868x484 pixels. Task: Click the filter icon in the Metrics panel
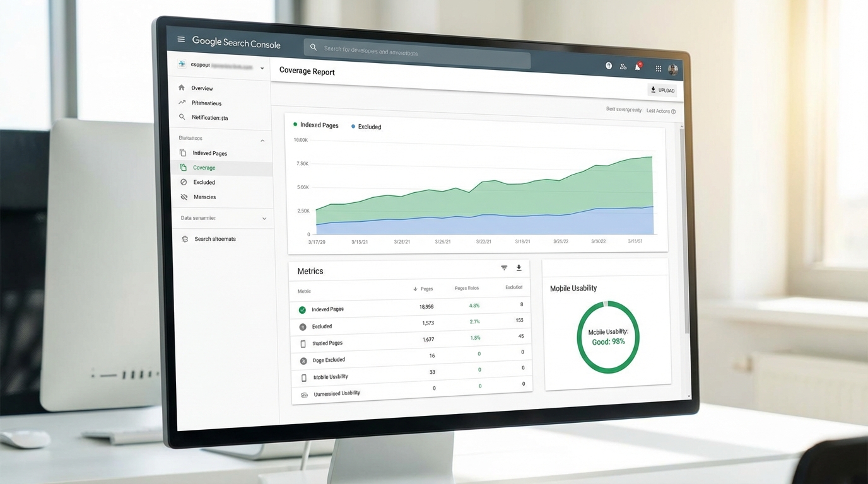pos(504,268)
